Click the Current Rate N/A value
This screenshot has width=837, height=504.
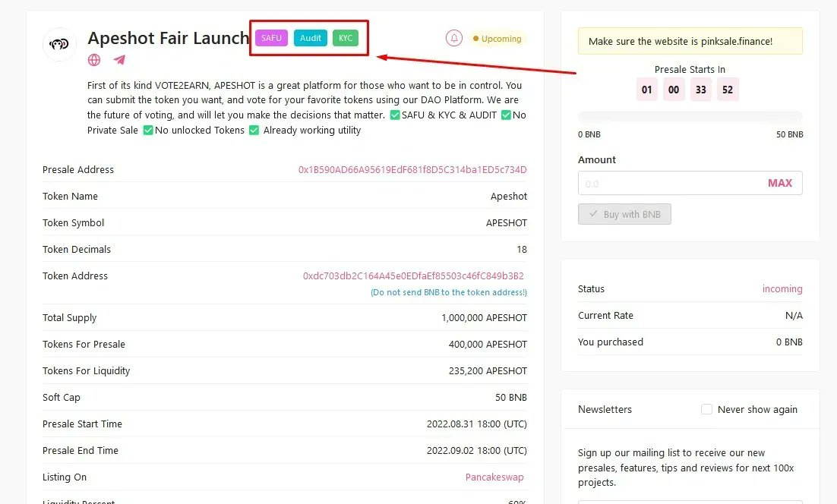point(794,315)
